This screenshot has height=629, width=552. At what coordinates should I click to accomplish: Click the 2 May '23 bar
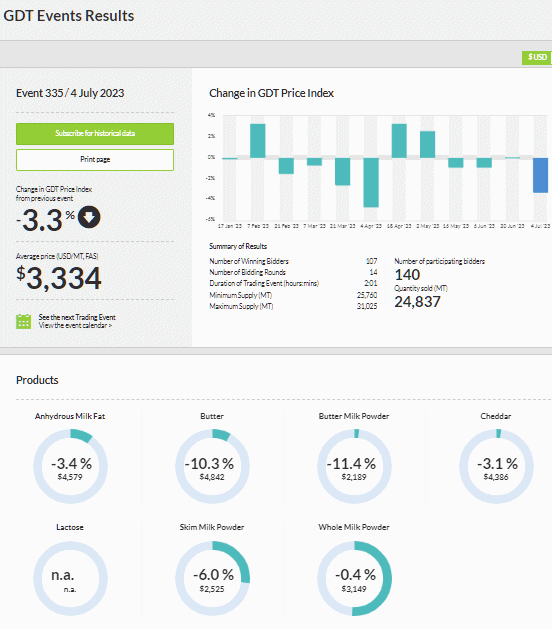pyautogui.click(x=428, y=144)
